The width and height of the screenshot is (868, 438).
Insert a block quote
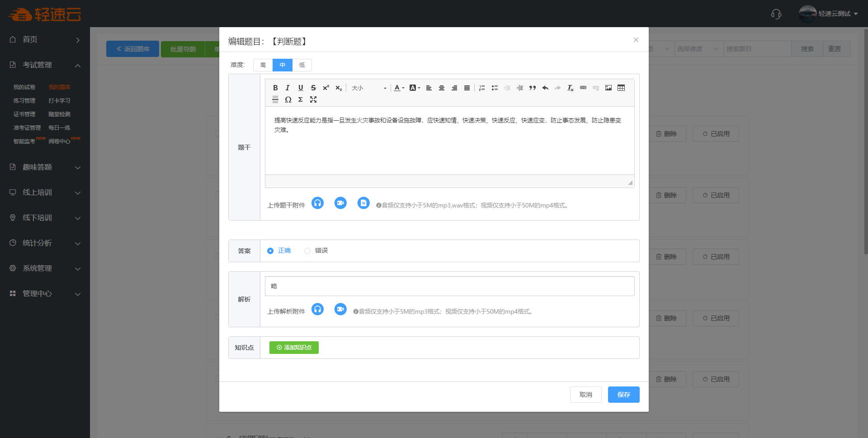tap(533, 88)
